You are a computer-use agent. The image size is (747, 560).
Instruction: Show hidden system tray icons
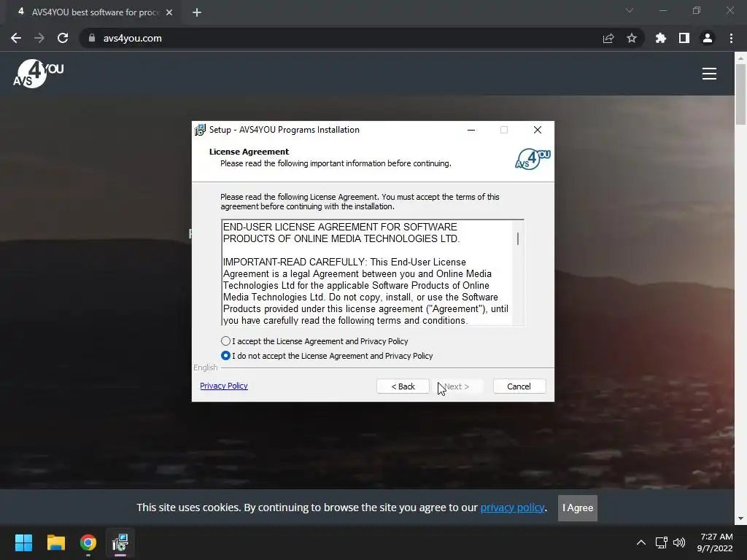click(641, 542)
